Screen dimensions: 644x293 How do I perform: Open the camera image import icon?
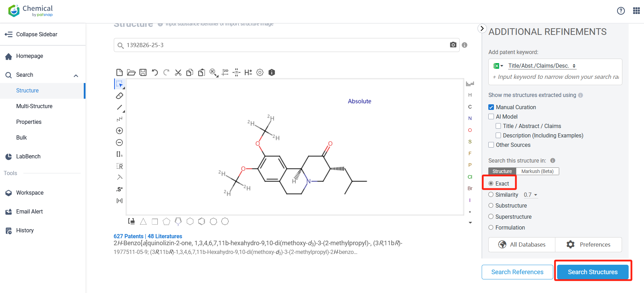click(x=453, y=45)
